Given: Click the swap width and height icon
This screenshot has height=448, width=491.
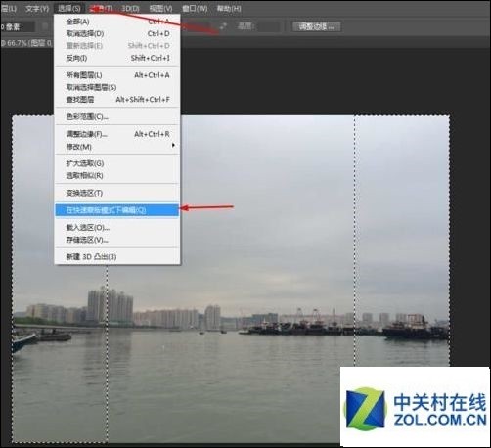Looking at the screenshot, I should point(223,26).
